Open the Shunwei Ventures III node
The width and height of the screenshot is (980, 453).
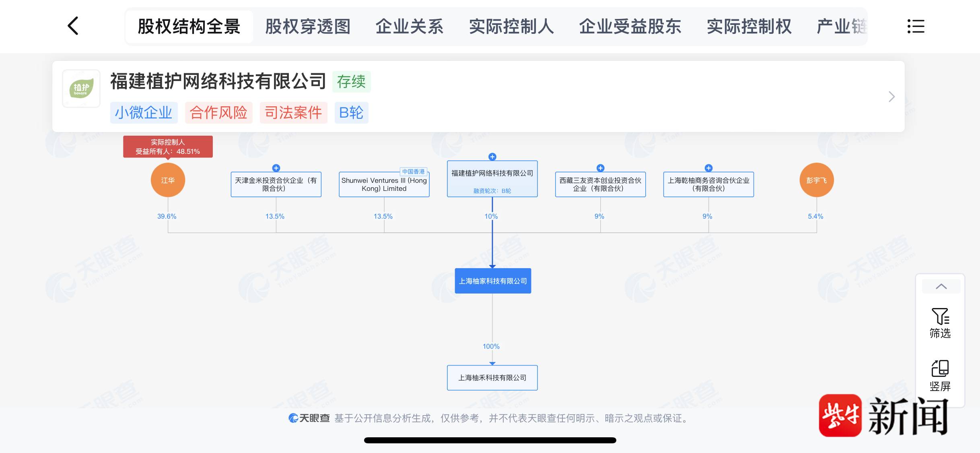384,184
